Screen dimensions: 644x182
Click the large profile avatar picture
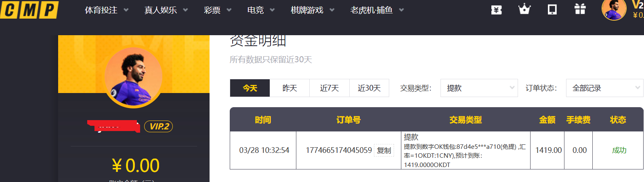coord(134,78)
